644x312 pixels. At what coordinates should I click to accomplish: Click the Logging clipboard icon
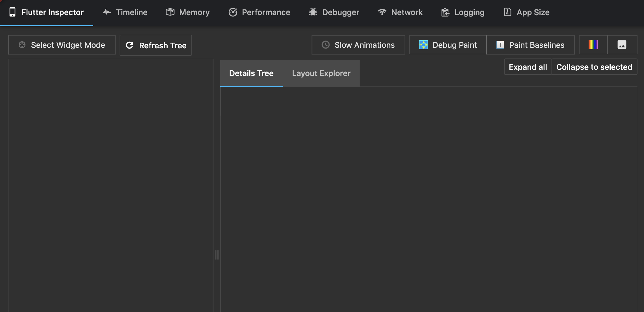pyautogui.click(x=445, y=12)
